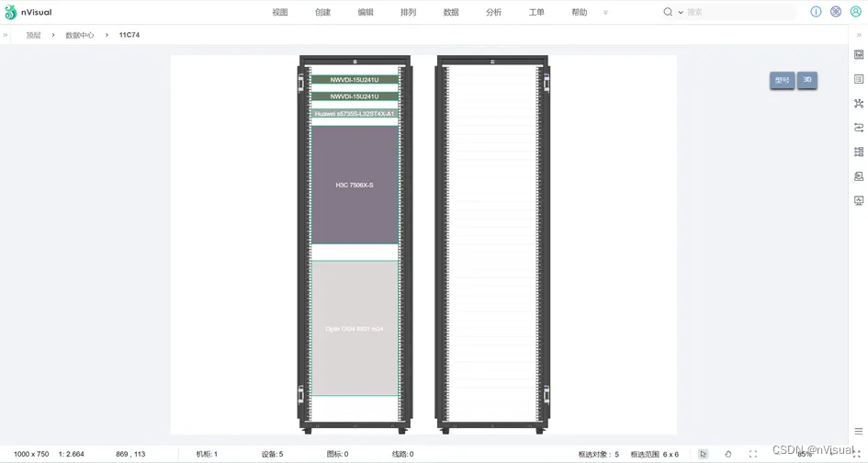This screenshot has width=868, height=463.
Task: Click the nVisual chameleon logo
Action: coord(10,12)
